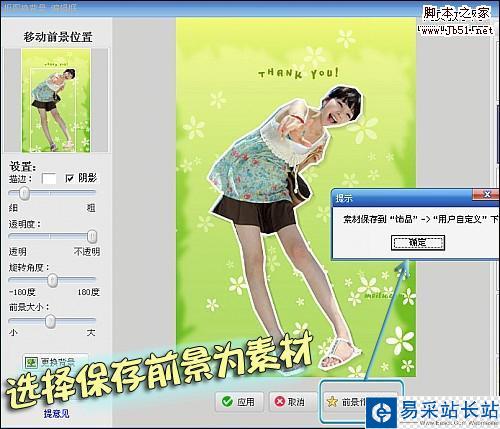The height and width of the screenshot is (429, 500).
Task: Close the 提示 dialog with its X button
Action: (x=487, y=194)
